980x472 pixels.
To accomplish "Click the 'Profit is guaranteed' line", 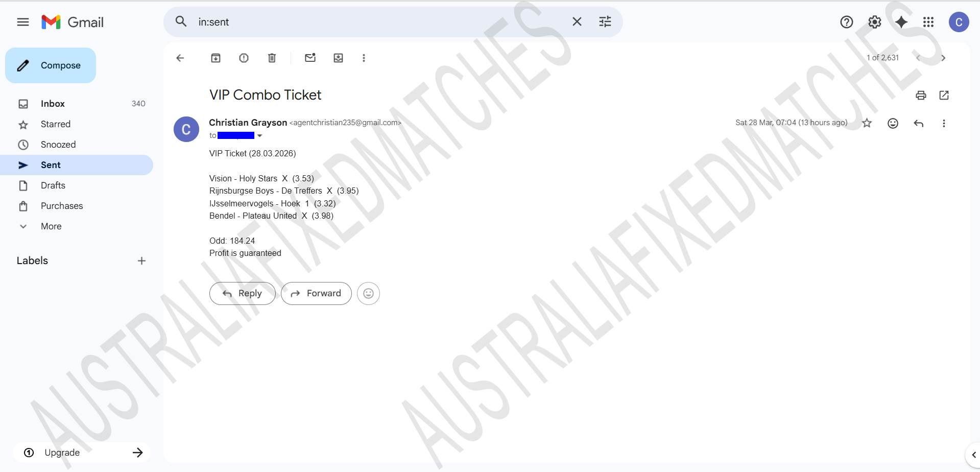I will click(245, 253).
